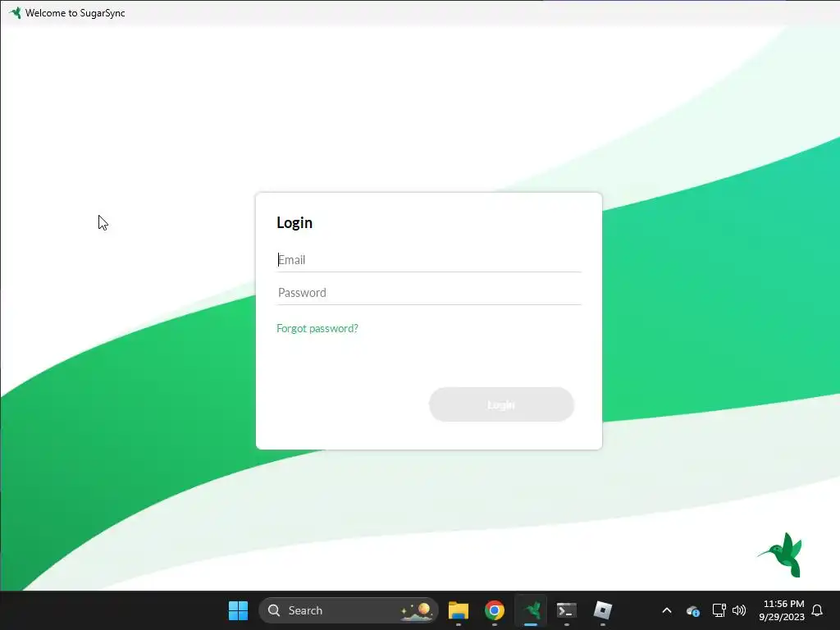
Task: Open the Forgot password? link
Action: click(x=317, y=328)
